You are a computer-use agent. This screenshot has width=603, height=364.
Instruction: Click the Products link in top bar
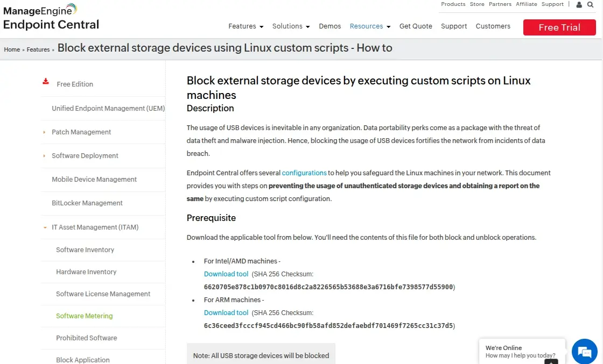coord(453,4)
